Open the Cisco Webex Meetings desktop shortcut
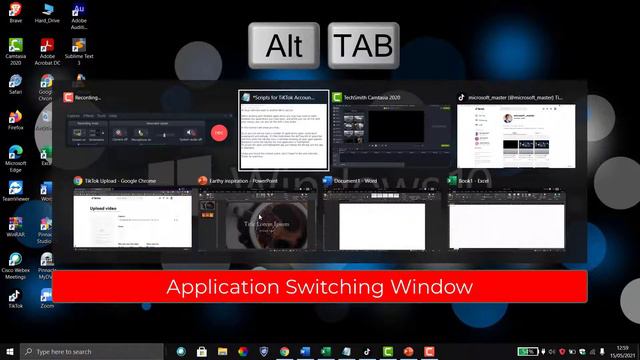Viewport: 640px width, 360px height. [x=16, y=266]
